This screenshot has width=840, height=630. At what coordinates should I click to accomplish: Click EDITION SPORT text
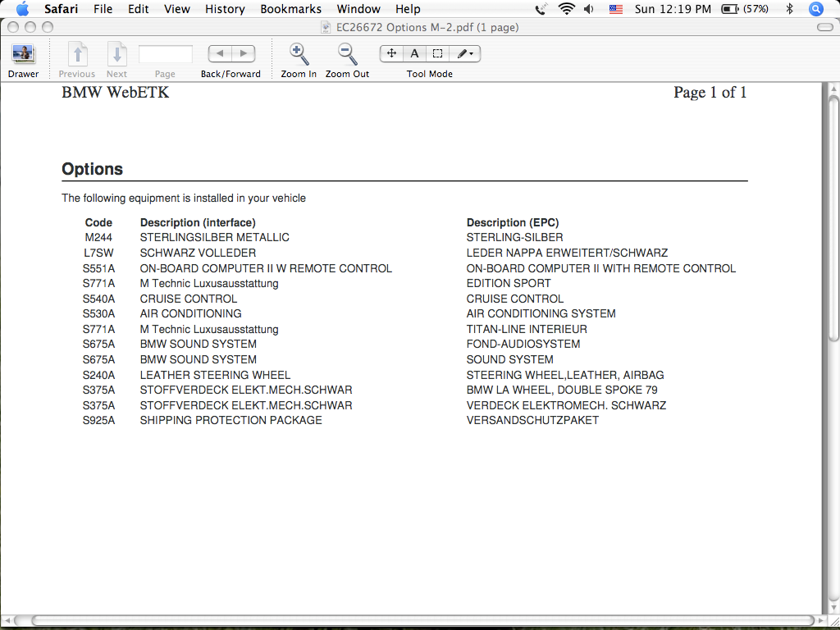point(509,283)
